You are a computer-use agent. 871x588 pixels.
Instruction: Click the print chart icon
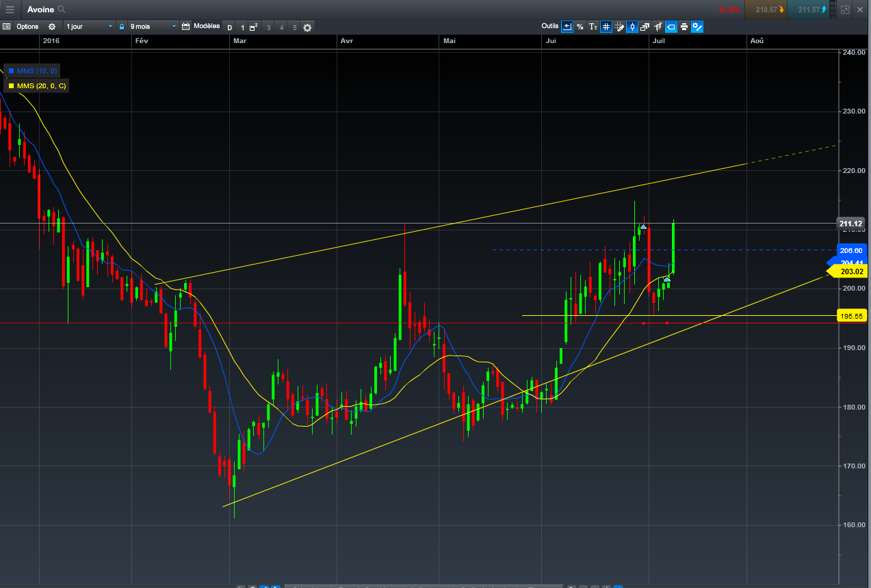click(684, 27)
